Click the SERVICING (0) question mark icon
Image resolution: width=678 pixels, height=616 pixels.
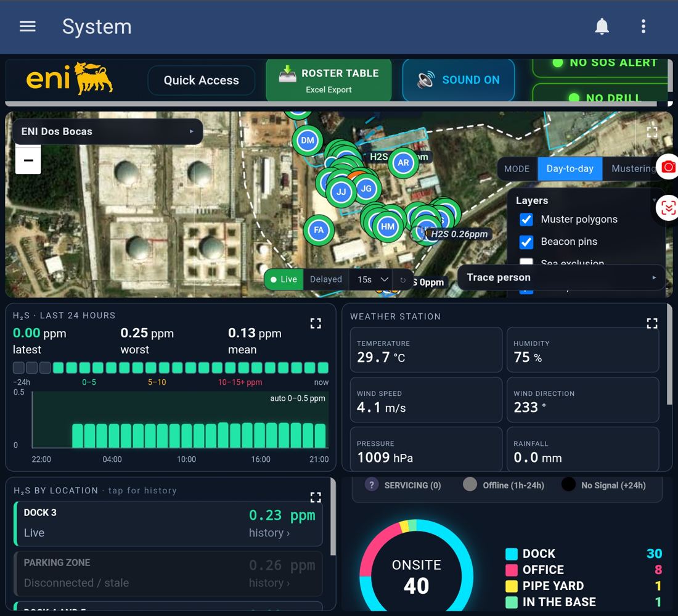pos(372,485)
